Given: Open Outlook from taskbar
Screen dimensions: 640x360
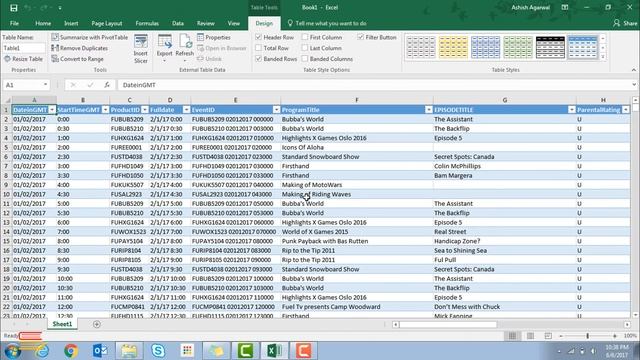Looking at the screenshot, I should pos(100,351).
